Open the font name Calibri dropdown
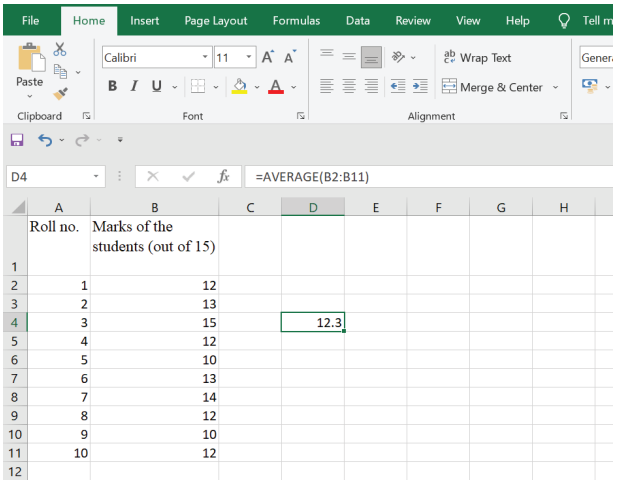 point(205,58)
